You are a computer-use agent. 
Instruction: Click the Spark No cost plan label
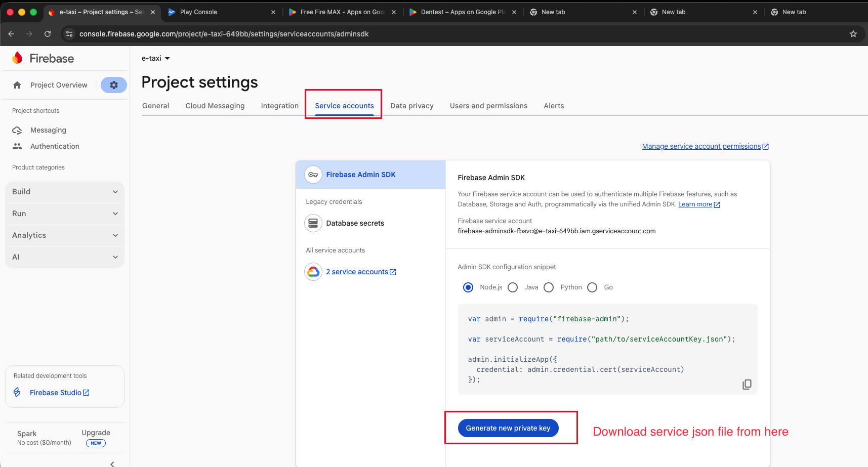point(44,438)
